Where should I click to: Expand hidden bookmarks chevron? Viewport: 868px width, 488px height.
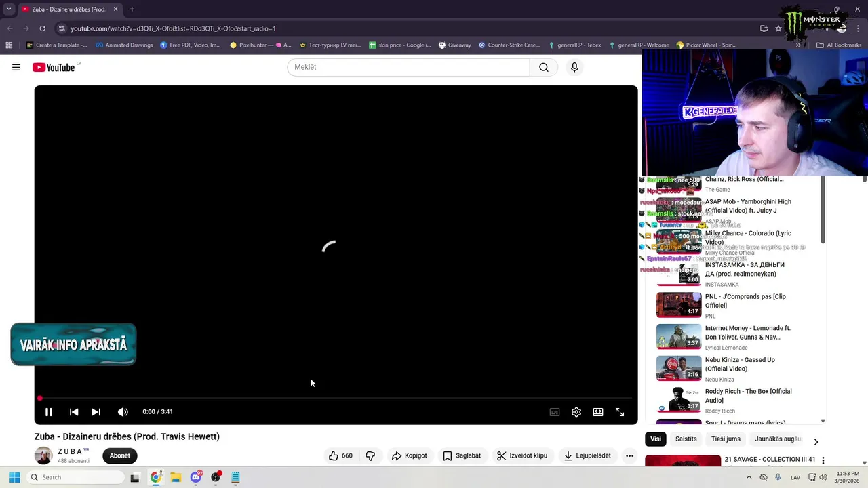coord(798,45)
